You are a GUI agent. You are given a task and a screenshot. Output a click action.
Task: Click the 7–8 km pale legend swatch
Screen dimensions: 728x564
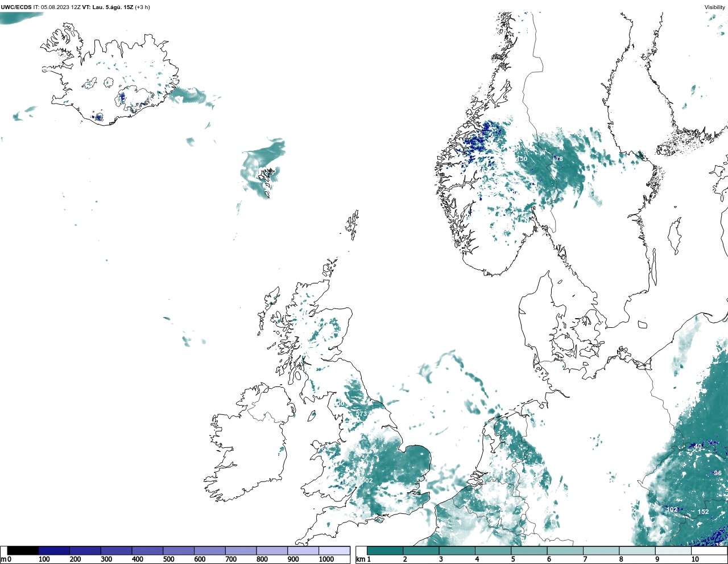(601, 550)
